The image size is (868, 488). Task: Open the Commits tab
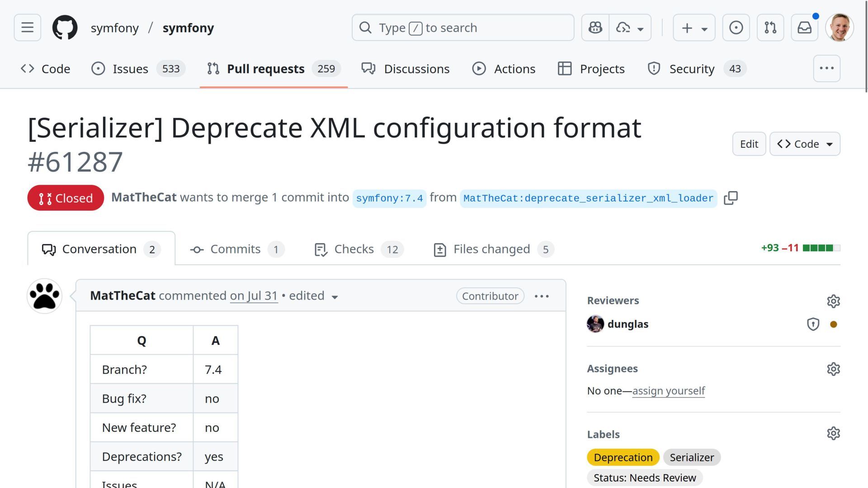coord(236,249)
